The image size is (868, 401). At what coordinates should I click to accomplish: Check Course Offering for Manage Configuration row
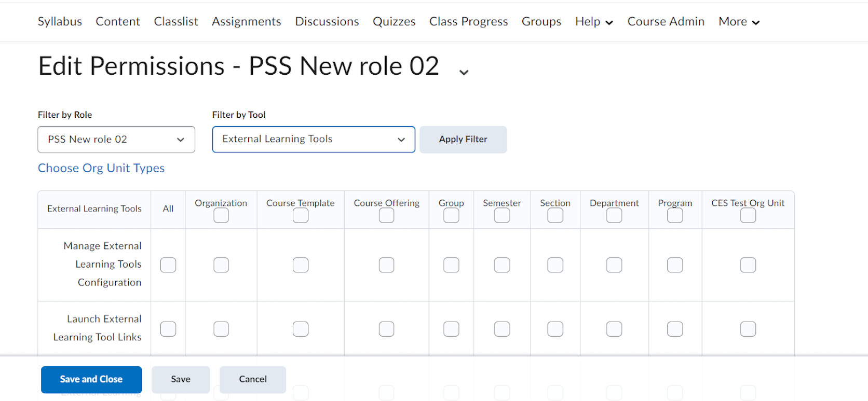[387, 265]
